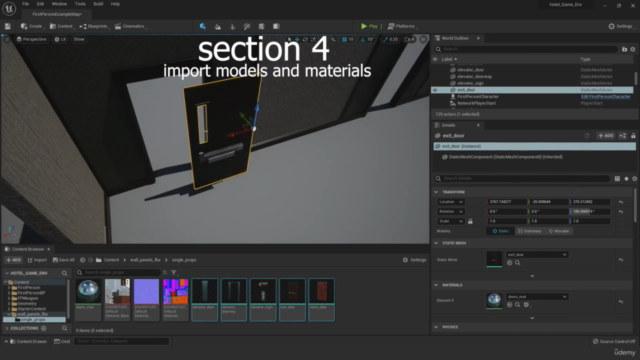Select the FirstPersonExampleMap tab
Image resolution: width=640 pixels, height=360 pixels.
[x=57, y=14]
